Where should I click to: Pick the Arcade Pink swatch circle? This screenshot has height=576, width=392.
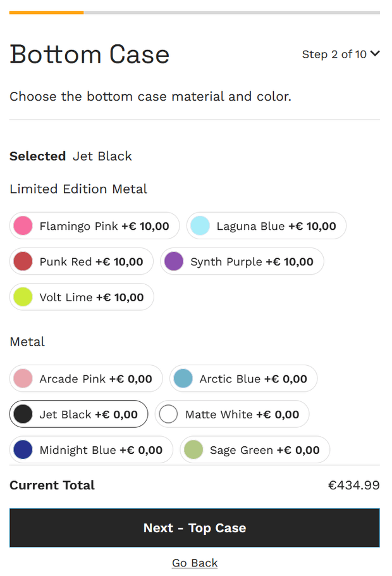23,379
